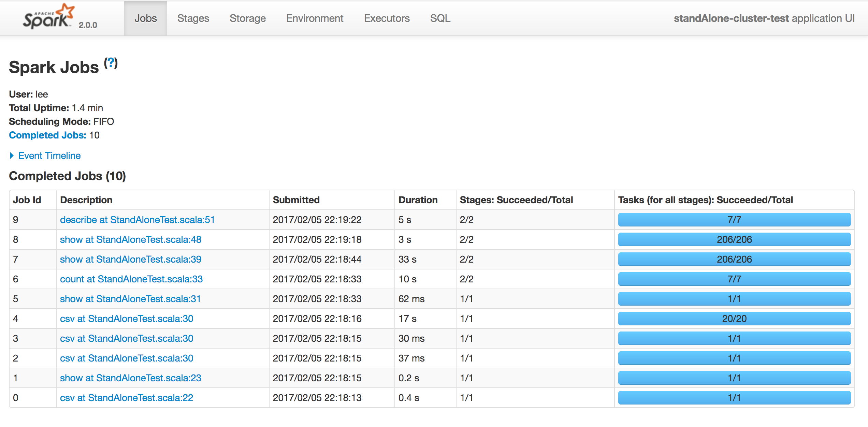Select submitted time 2017/02/05 22:18:44

click(x=317, y=259)
